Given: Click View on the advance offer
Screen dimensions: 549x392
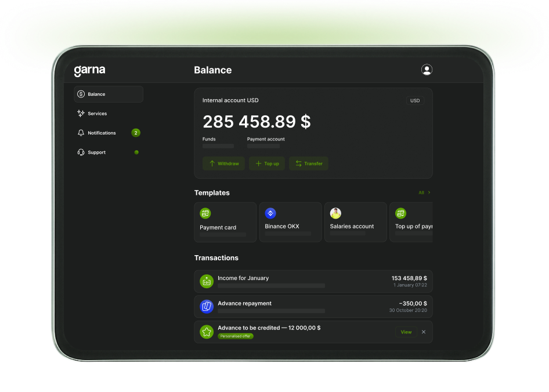Looking at the screenshot, I should pyautogui.click(x=406, y=332).
